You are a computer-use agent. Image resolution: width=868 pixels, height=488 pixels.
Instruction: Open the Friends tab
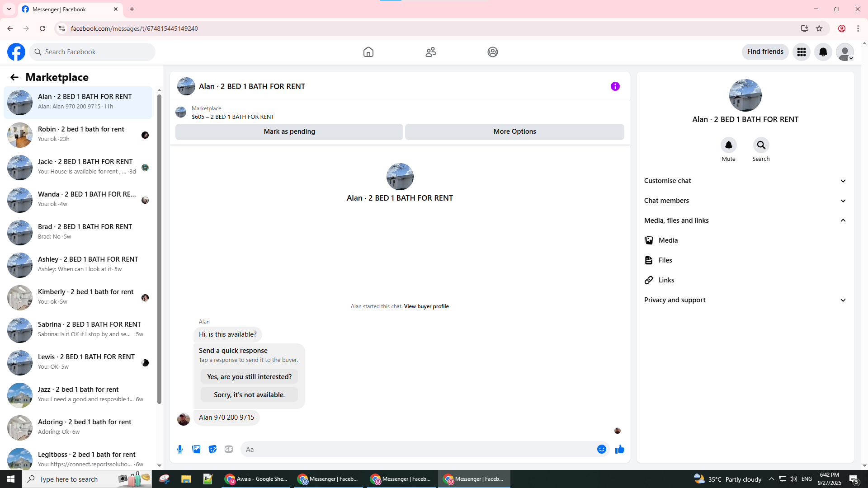point(430,52)
